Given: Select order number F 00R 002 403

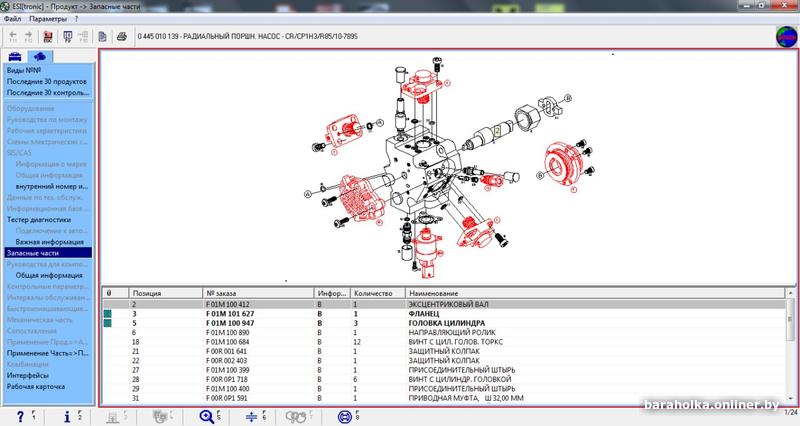Looking at the screenshot, I should pyautogui.click(x=227, y=361).
